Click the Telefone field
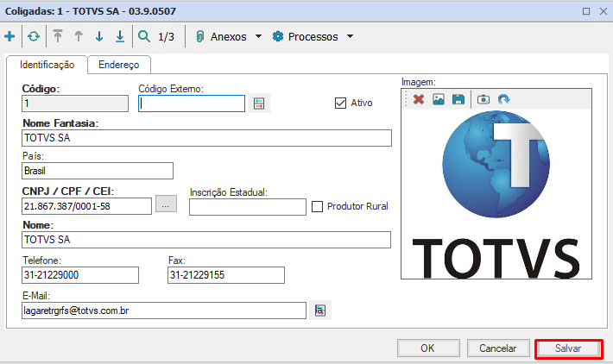Screen dimensions: 613x364 [80, 275]
